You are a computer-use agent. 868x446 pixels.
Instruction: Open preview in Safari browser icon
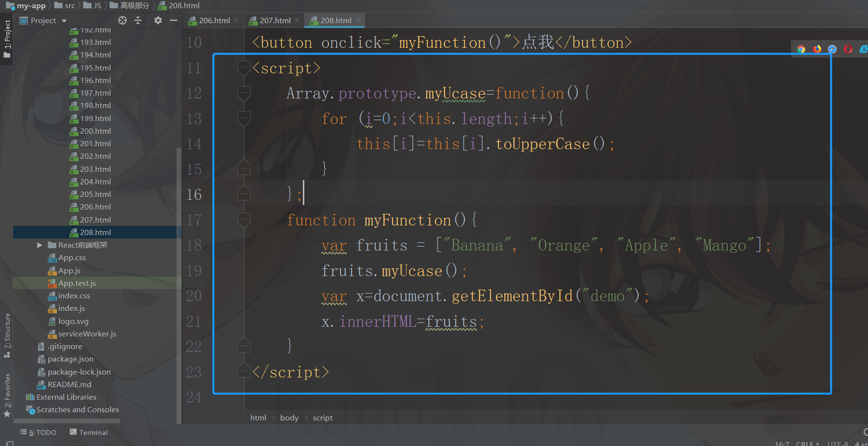pos(832,49)
